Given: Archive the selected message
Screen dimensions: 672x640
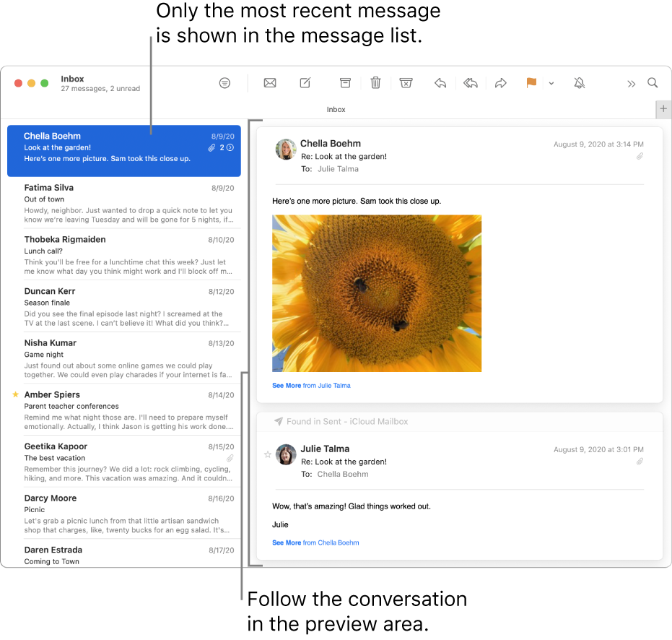Looking at the screenshot, I should coord(345,83).
